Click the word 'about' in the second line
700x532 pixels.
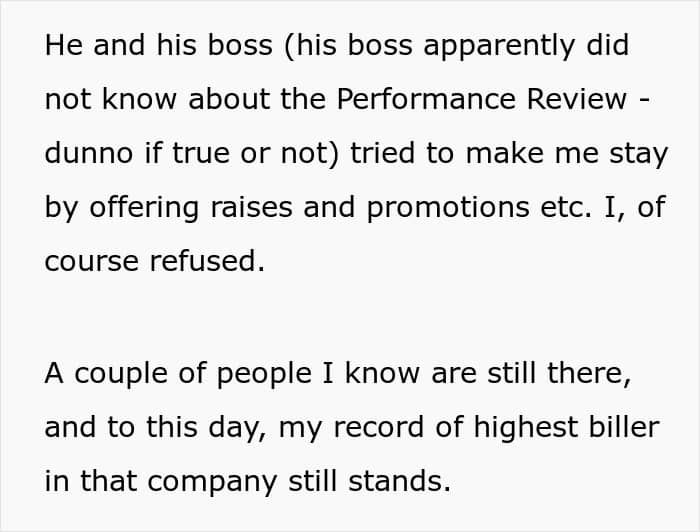click(229, 99)
